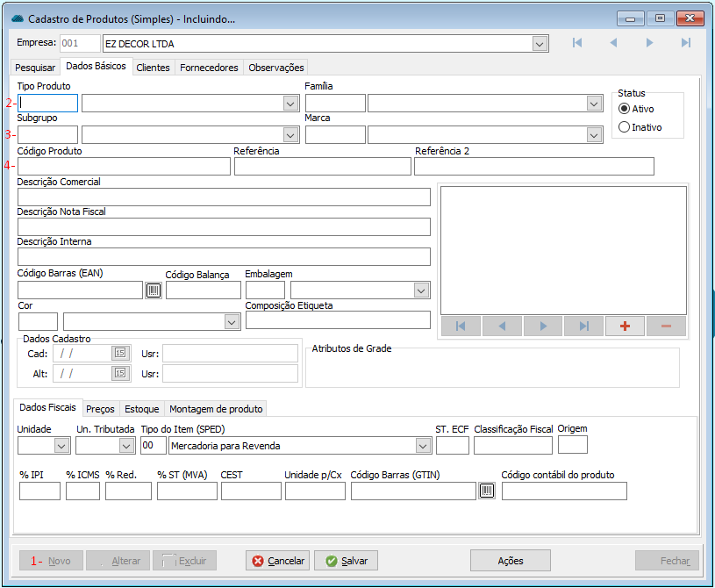The image size is (715, 588).
Task: Open the calendar picker for Cad date
Action: pyautogui.click(x=120, y=353)
